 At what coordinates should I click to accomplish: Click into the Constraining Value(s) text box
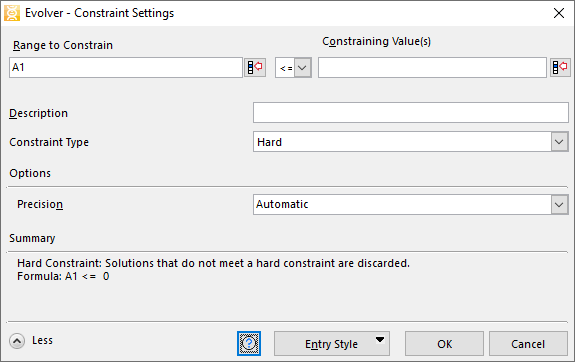click(432, 67)
